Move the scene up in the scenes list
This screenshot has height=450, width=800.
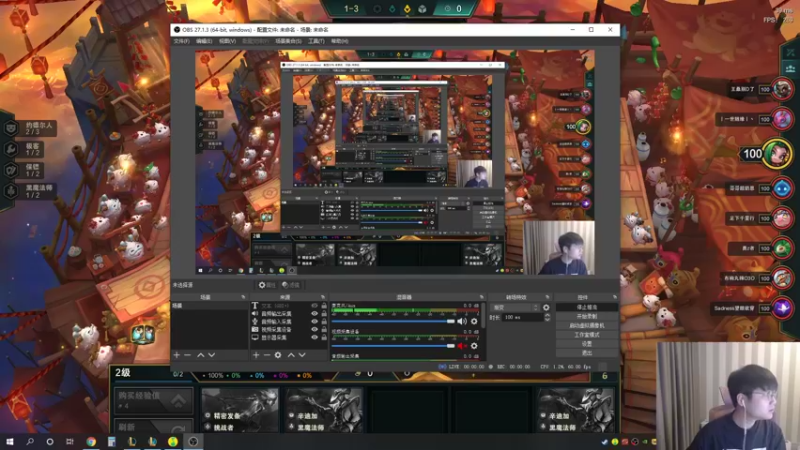pyautogui.click(x=201, y=355)
